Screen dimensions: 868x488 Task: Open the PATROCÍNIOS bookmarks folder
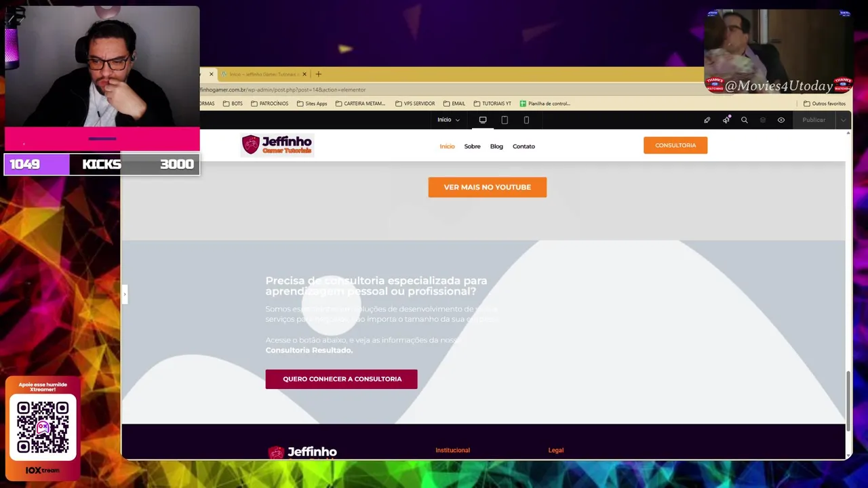[269, 104]
